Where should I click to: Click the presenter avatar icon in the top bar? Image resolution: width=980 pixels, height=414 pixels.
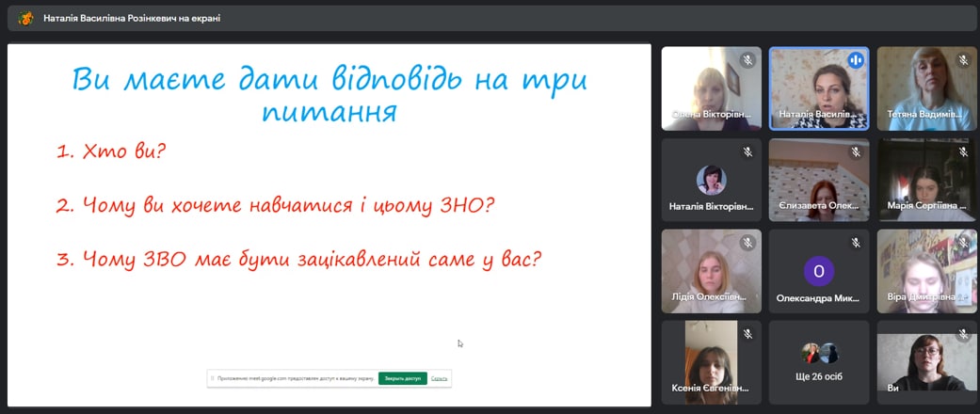pos(26,19)
